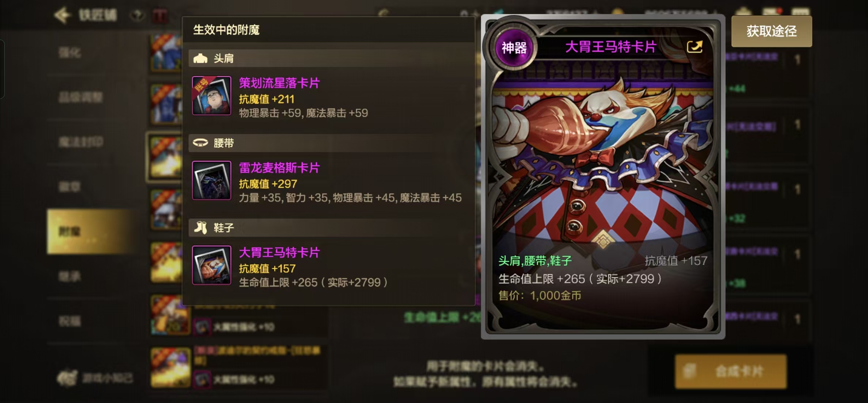
Task: Select the 策划流星落卡片 title text
Action: tap(279, 83)
